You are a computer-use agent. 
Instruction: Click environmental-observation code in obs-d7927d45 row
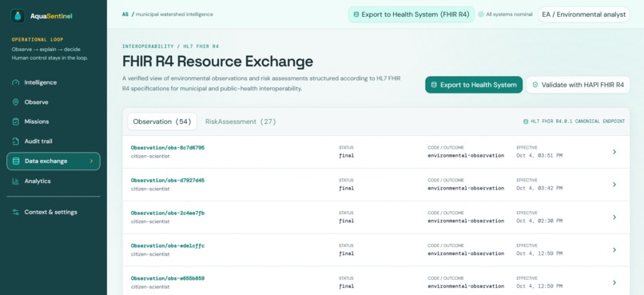(466, 188)
